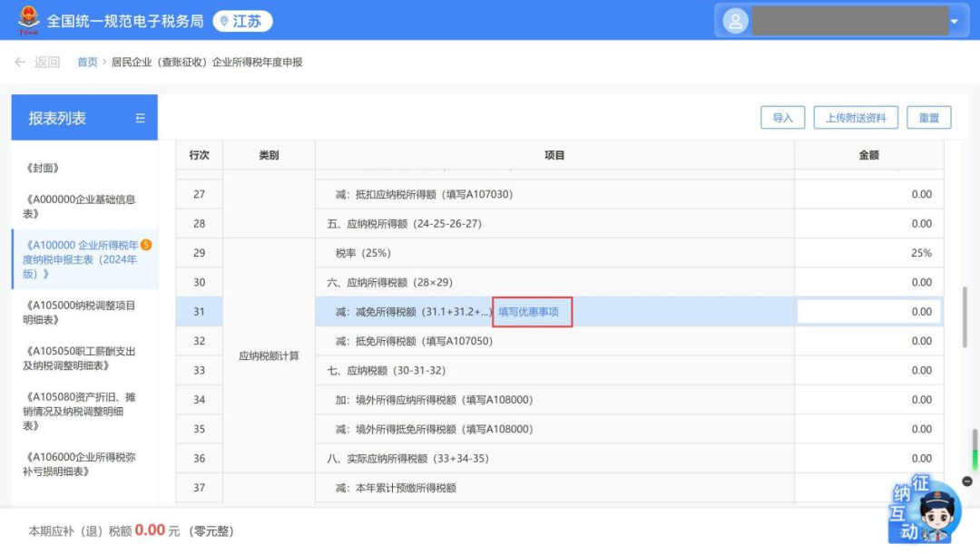Click the 上传附送资料 button

click(x=856, y=118)
